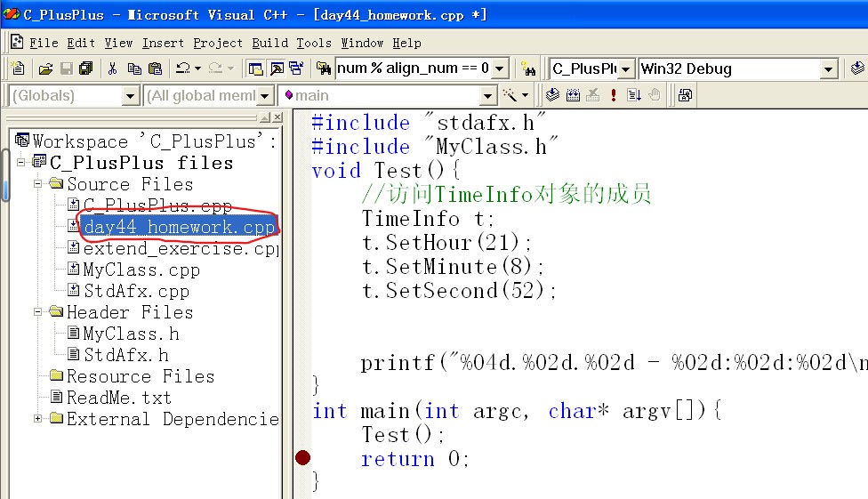
Task: Paste clipboard toolbar icon
Action: click(156, 68)
